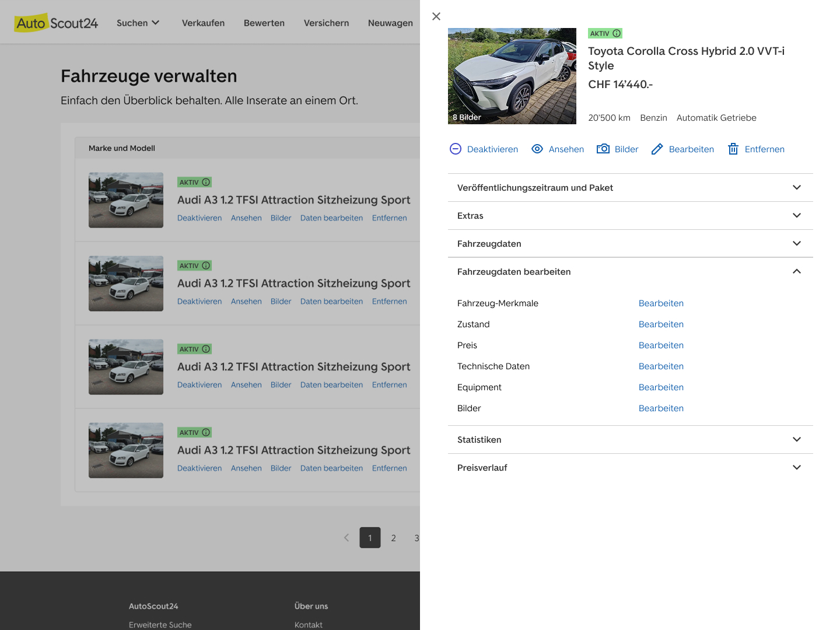840x630 pixels.
Task: Click Entfernen on fourth Audi A3 listing
Action: click(390, 468)
